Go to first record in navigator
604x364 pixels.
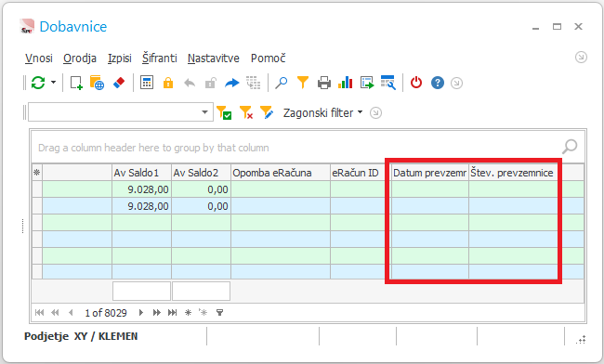pyautogui.click(x=39, y=312)
